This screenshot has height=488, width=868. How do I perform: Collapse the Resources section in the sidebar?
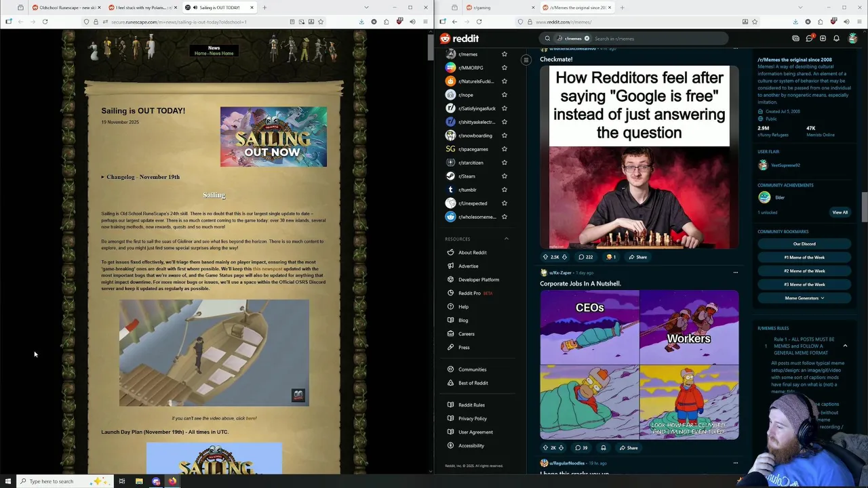point(506,239)
